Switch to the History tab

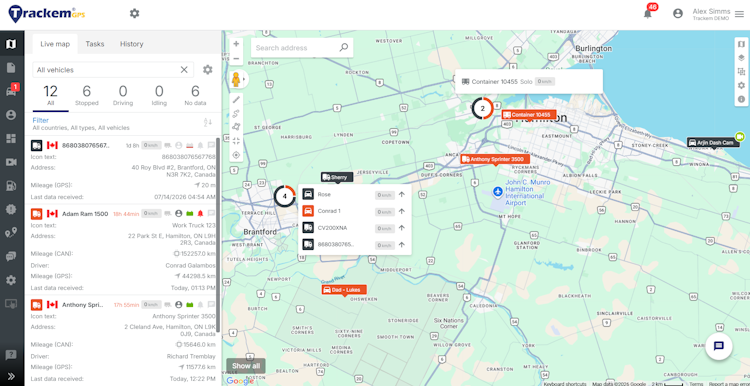[x=132, y=44]
